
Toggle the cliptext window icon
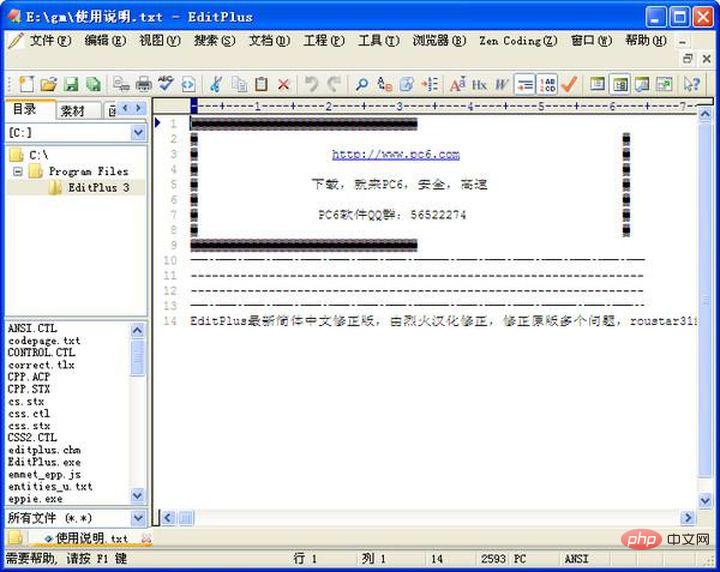(x=620, y=84)
